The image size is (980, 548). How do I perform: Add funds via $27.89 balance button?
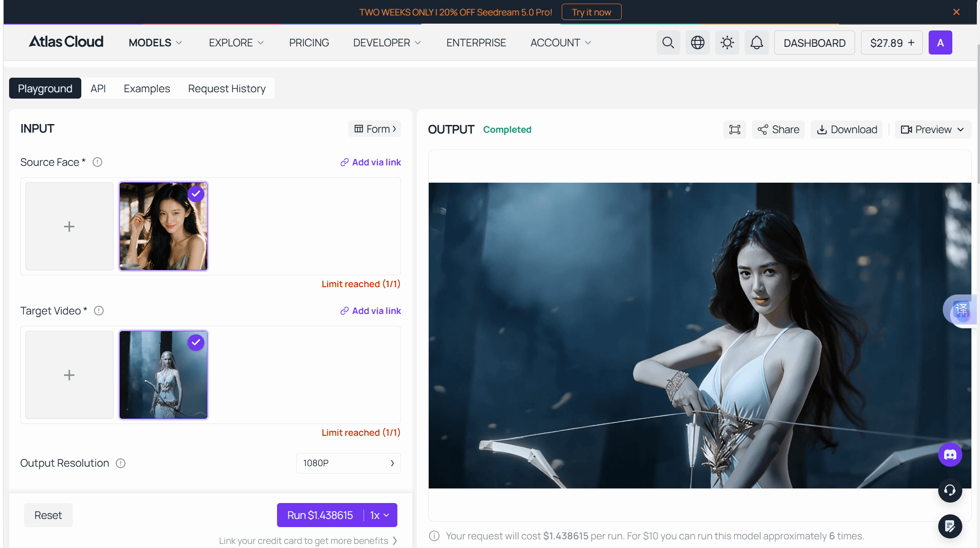point(892,43)
